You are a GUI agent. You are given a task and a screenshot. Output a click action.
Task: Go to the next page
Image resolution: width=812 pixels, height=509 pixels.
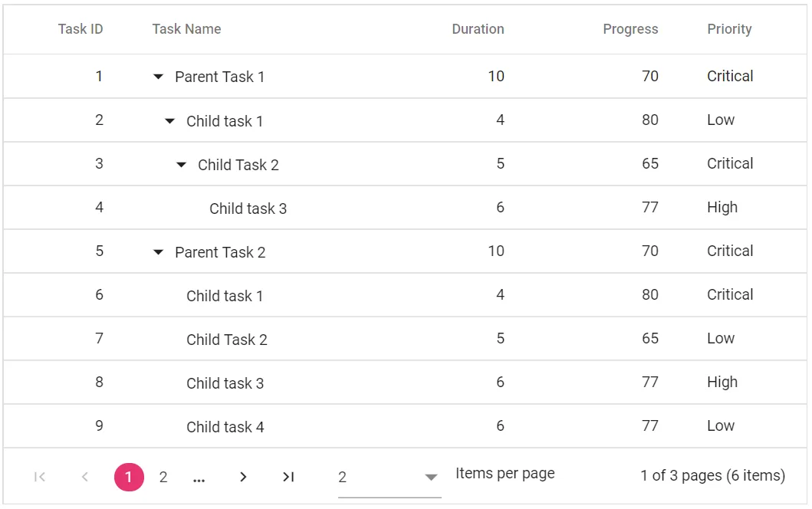[243, 476]
